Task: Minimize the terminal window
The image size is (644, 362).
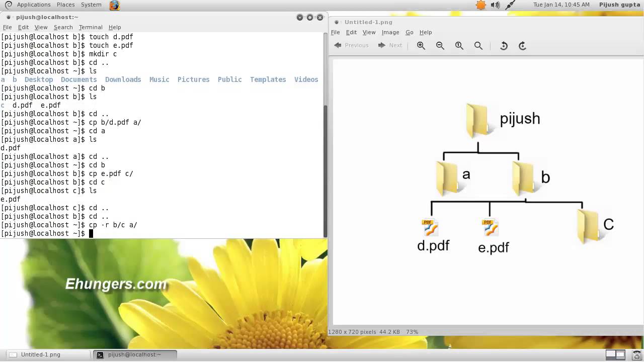Action: click(300, 17)
